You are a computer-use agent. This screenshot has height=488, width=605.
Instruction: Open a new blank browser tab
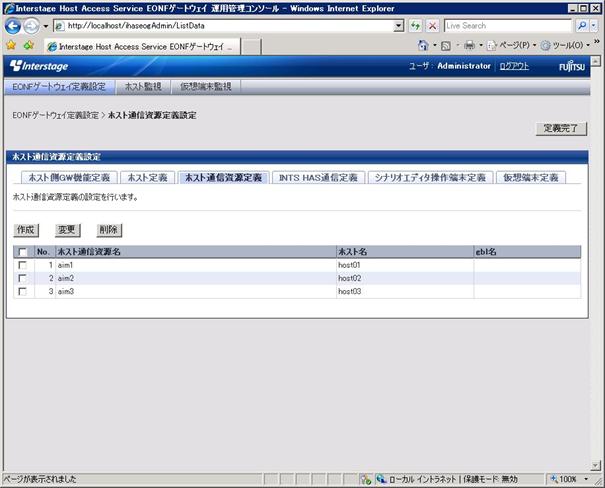click(251, 47)
